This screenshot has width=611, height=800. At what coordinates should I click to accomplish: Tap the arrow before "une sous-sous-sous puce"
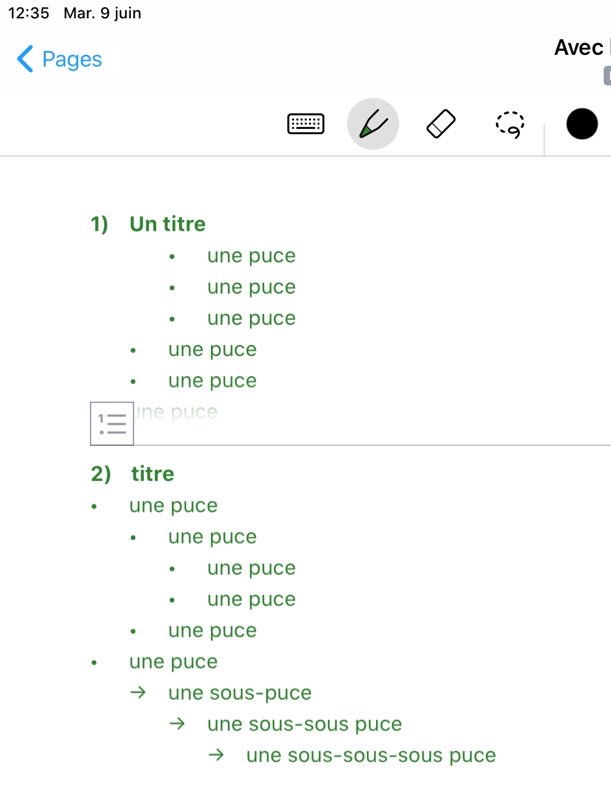tap(216, 755)
